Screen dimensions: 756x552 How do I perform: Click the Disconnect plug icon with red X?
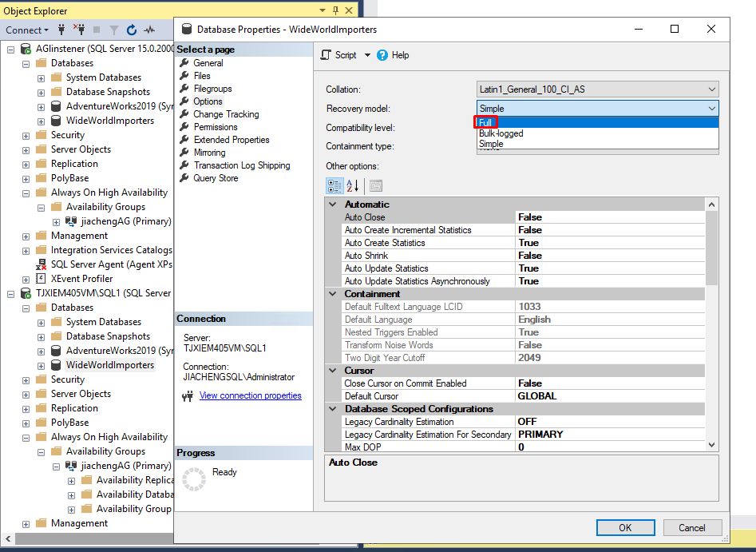(79, 30)
